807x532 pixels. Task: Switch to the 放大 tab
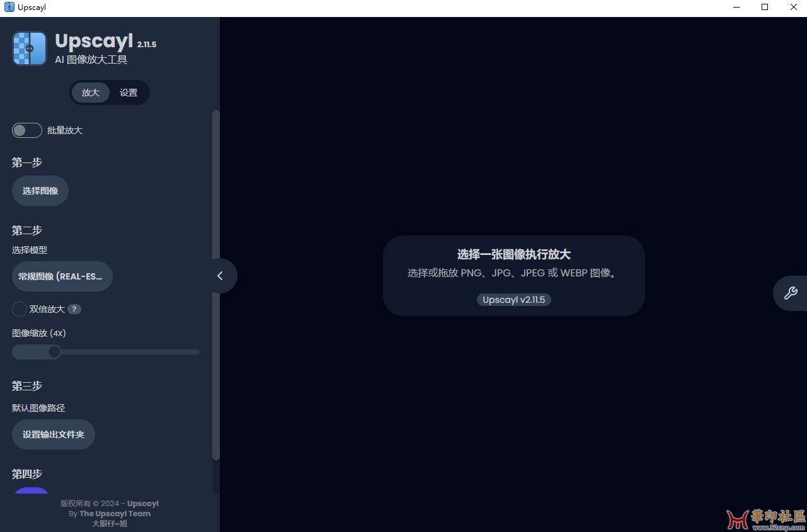(x=91, y=93)
